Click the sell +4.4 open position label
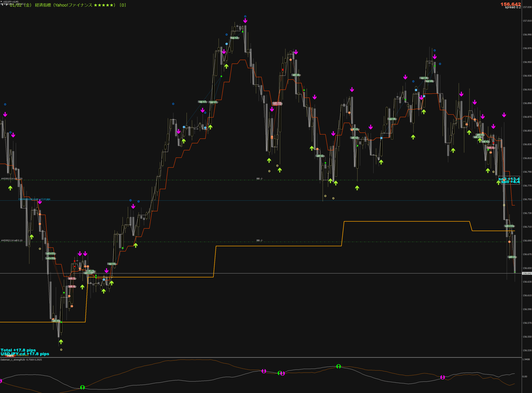532x393 pixels. (510, 182)
